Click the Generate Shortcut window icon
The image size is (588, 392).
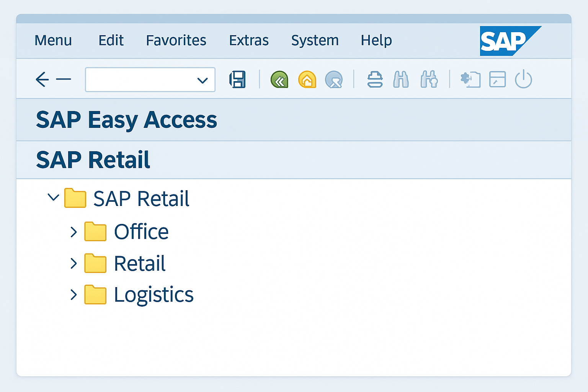pyautogui.click(x=497, y=80)
